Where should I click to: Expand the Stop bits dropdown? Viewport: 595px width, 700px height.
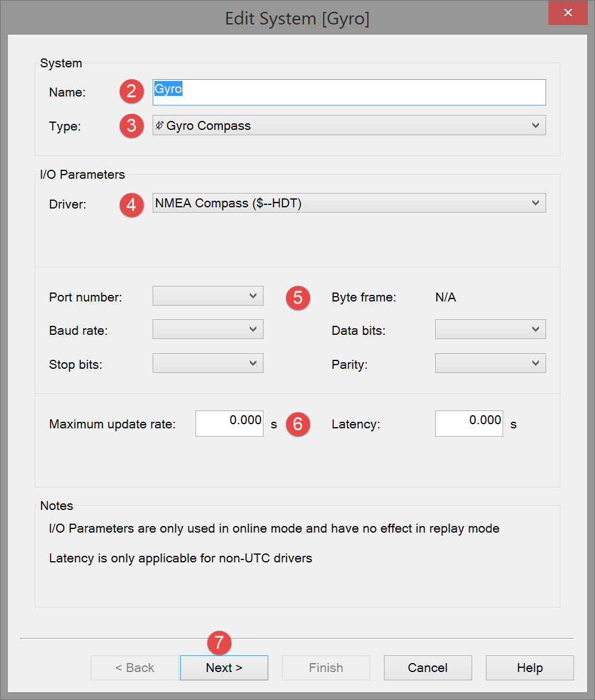coord(207,363)
